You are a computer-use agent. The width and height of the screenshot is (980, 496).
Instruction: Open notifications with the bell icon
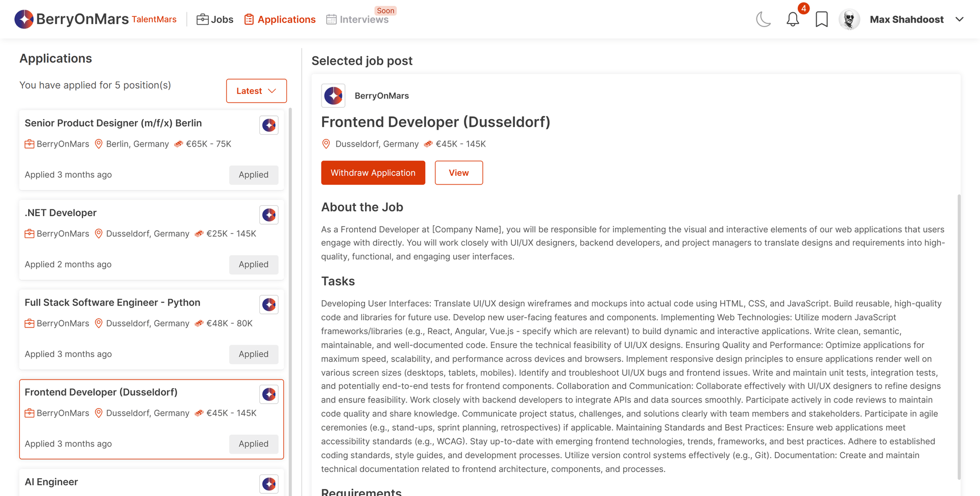(x=793, y=19)
